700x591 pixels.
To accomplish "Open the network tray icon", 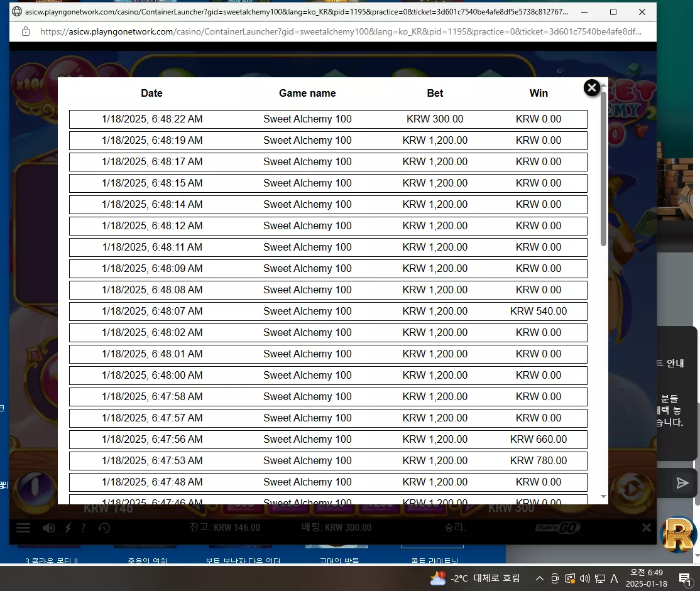I will click(x=600, y=578).
